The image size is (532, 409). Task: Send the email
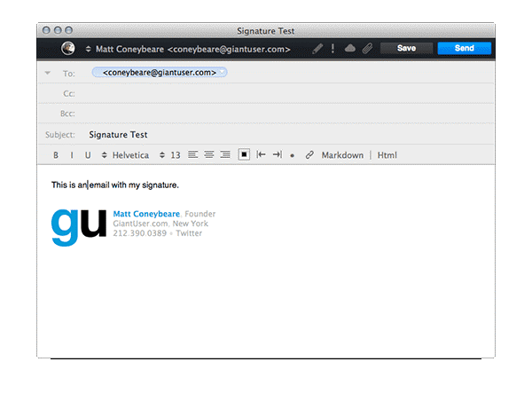pos(464,48)
